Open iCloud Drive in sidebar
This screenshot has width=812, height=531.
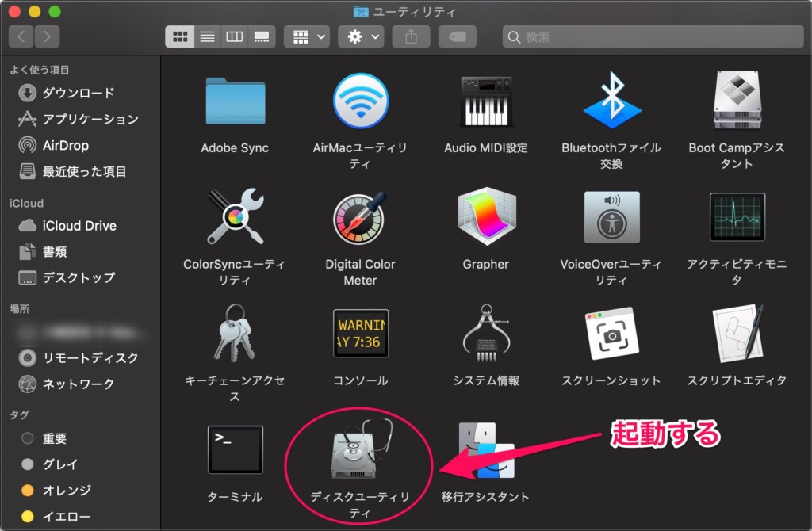tap(79, 226)
